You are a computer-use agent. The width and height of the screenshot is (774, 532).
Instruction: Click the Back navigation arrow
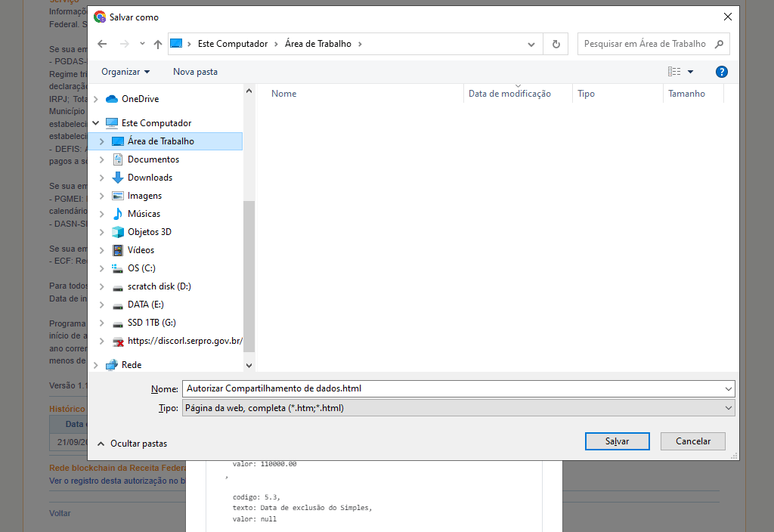[x=103, y=44]
